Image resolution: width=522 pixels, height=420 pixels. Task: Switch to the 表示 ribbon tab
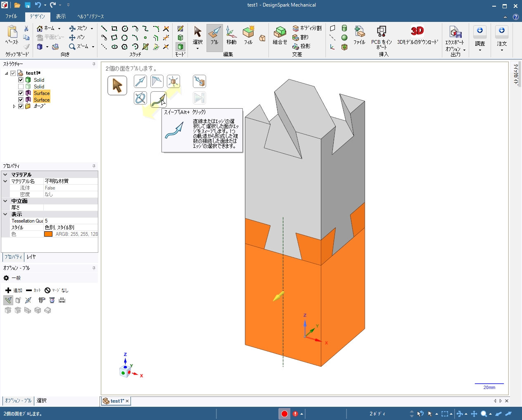click(x=61, y=17)
